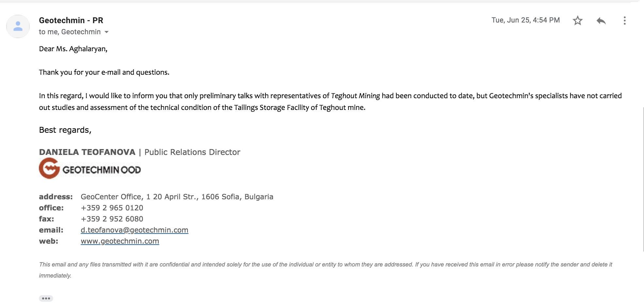The image size is (644, 303).
Task: Open the three-dot more options menu
Action: pos(624,21)
